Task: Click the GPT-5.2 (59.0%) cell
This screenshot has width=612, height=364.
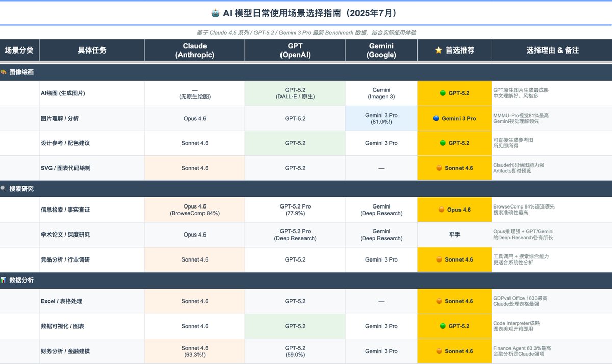Action: [295, 351]
